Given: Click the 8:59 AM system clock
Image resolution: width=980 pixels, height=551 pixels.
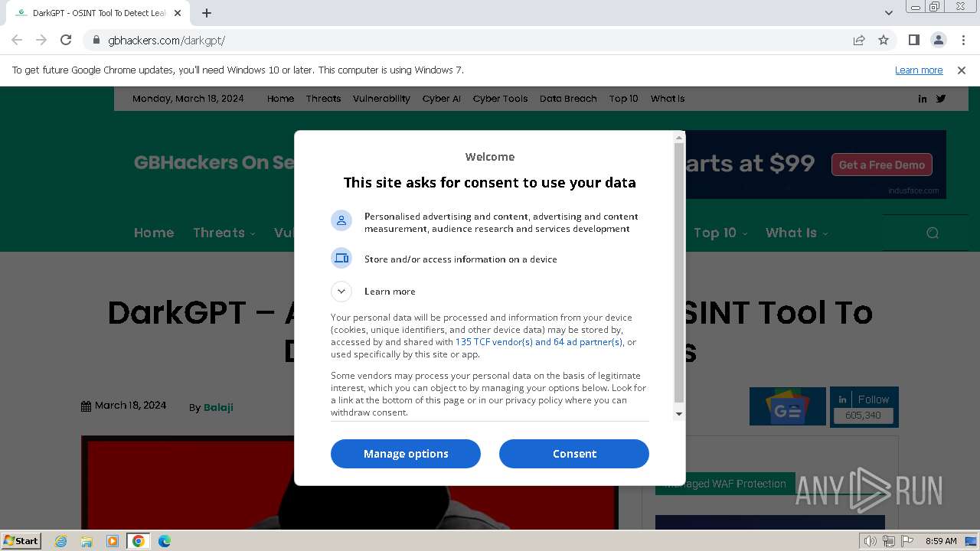Looking at the screenshot, I should point(941,541).
